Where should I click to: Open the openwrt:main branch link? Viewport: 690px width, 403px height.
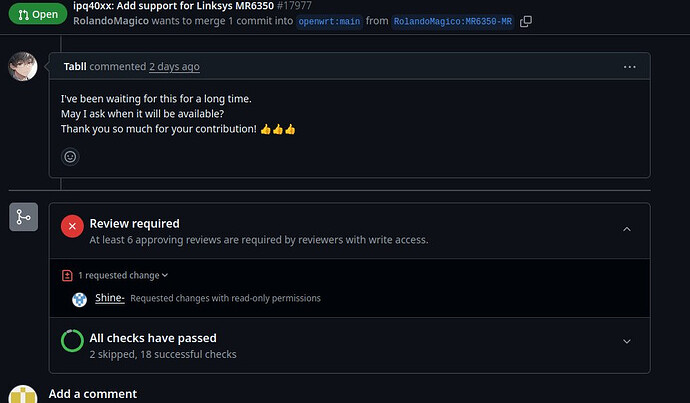(x=329, y=21)
